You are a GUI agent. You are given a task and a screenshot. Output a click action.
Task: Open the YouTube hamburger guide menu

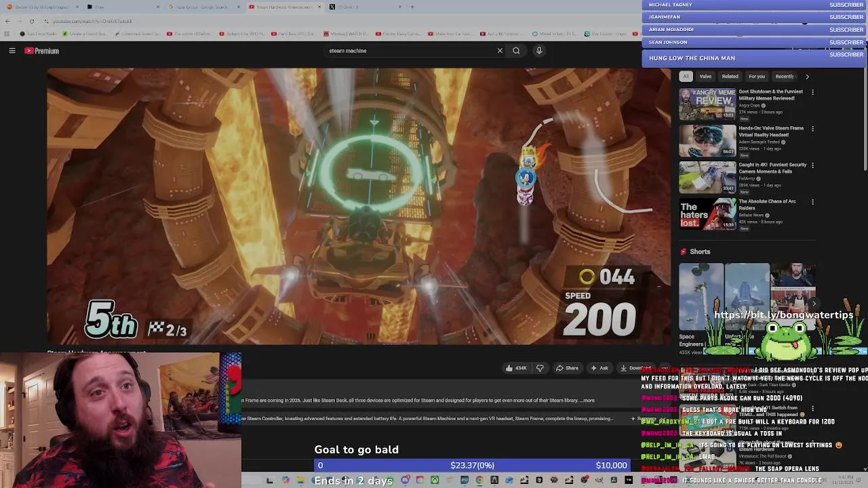[x=12, y=51]
